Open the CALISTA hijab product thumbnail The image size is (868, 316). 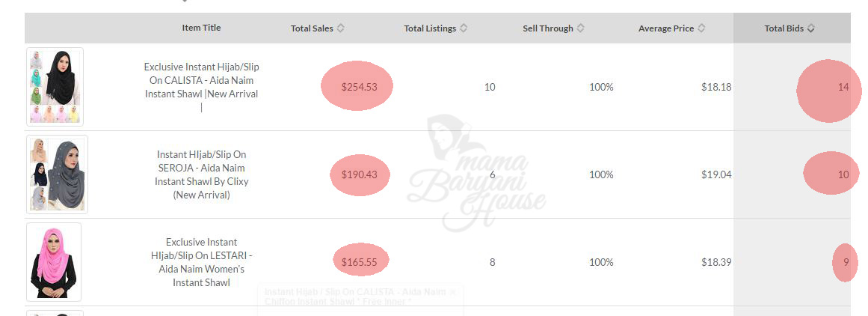pyautogui.click(x=55, y=87)
